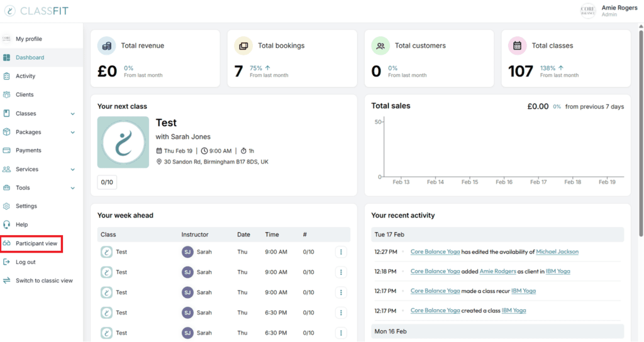Open three-dot menu for first Test class row

(341, 252)
